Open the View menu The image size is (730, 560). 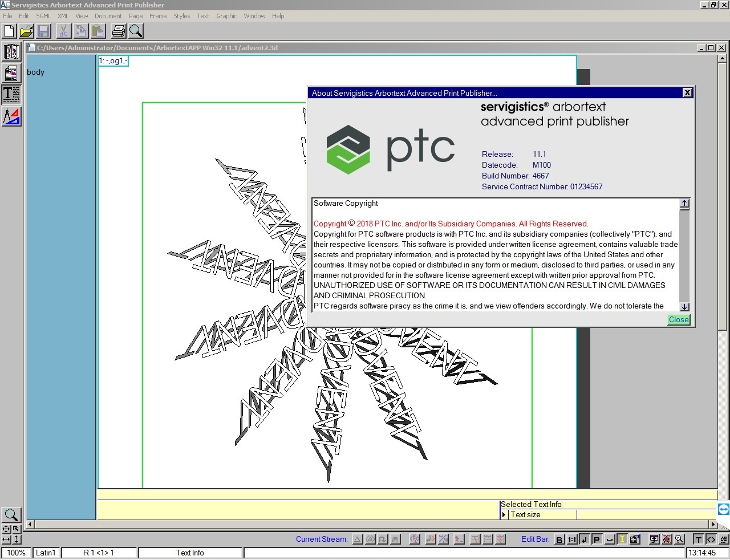pos(82,16)
